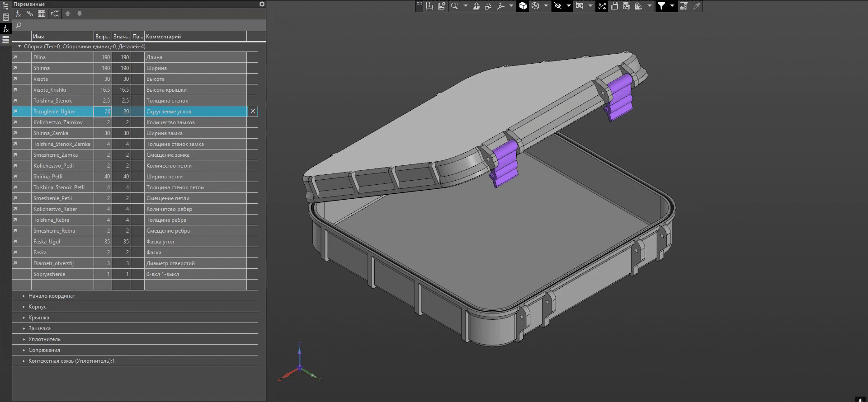Open dropdown arrow next to zoom magnifier

coord(466,6)
